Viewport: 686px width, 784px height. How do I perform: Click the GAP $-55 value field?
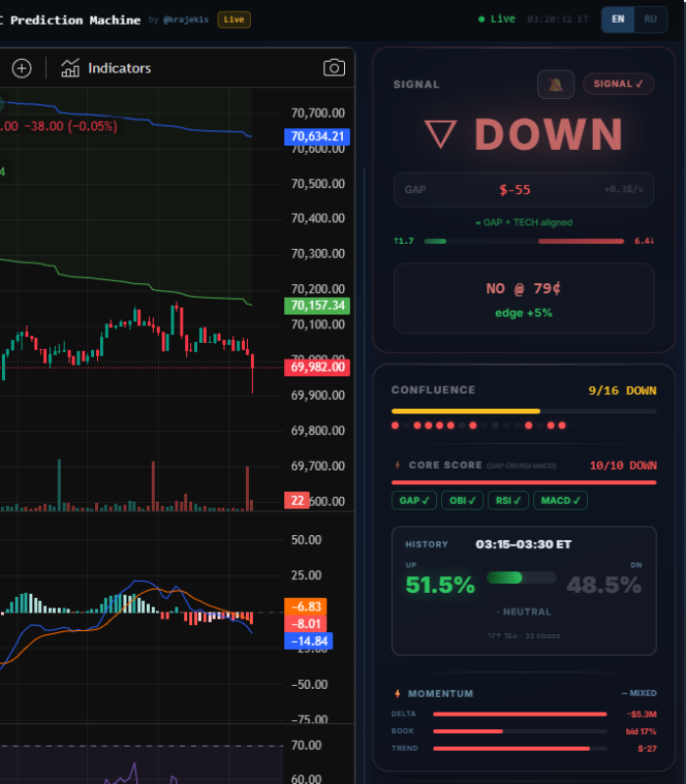523,189
